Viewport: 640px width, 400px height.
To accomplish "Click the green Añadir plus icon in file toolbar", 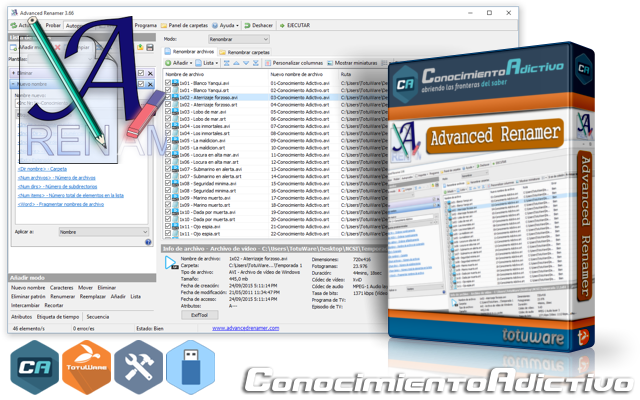I will pos(168,63).
